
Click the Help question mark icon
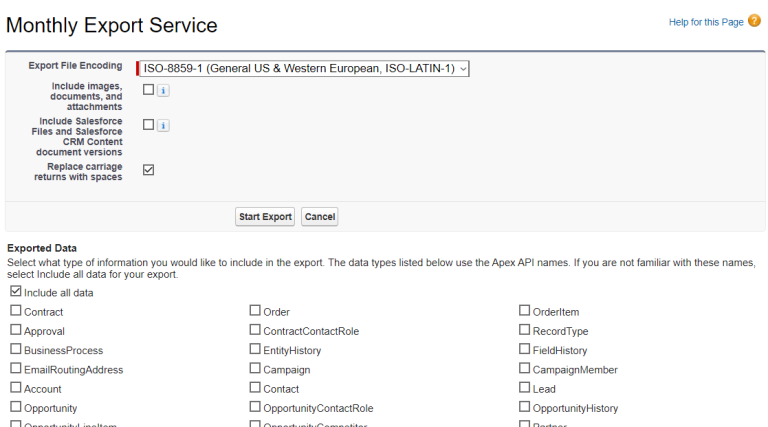pyautogui.click(x=754, y=21)
